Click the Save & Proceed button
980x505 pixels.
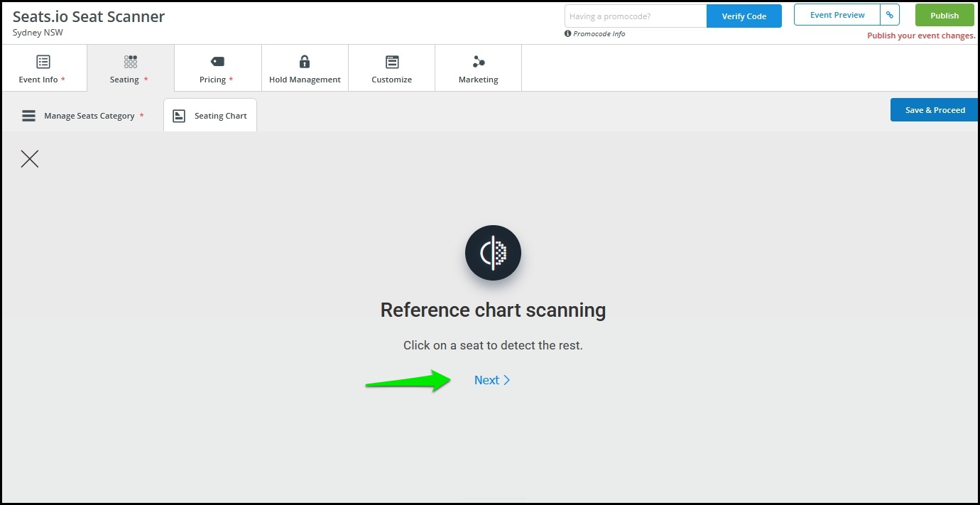(935, 110)
